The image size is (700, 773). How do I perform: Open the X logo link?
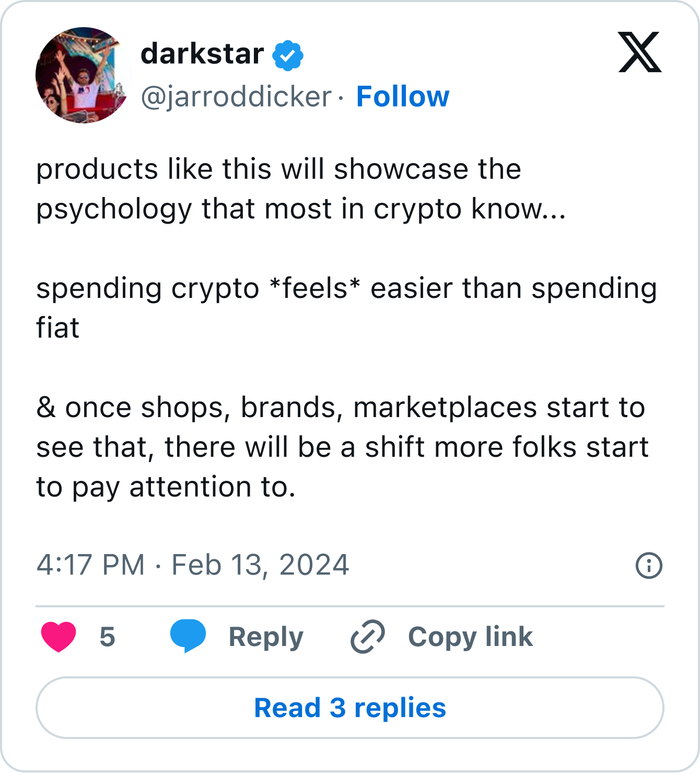[639, 52]
